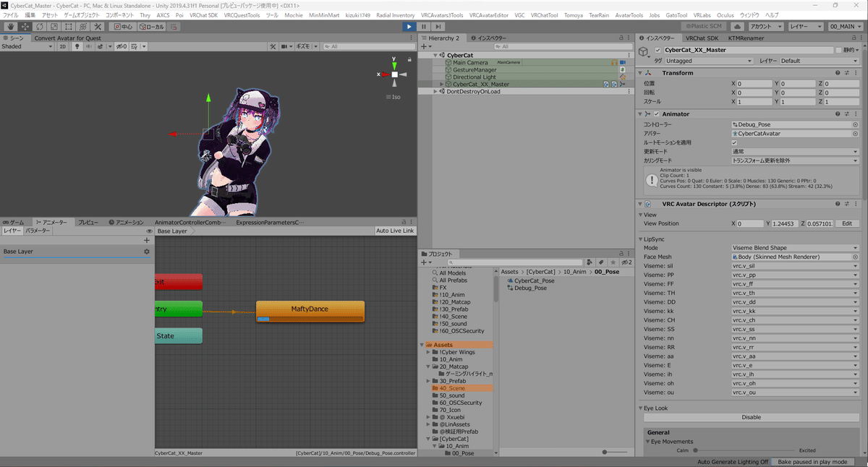The image size is (868, 467).
Task: Collapse the Transform component
Action: [x=641, y=73]
